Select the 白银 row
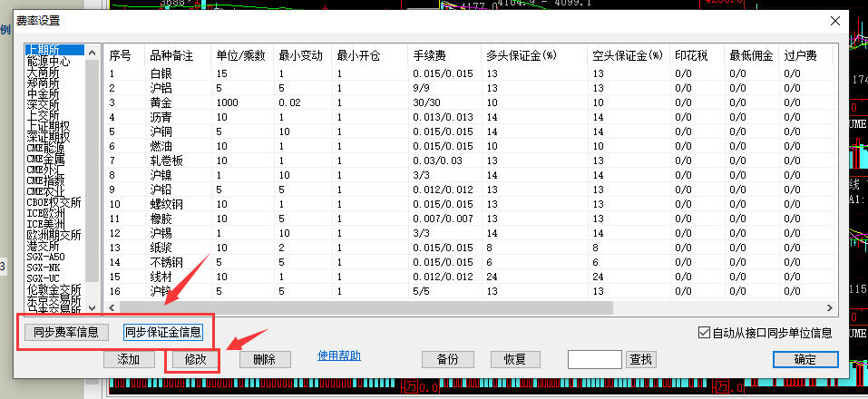The height and width of the screenshot is (399, 868). pyautogui.click(x=470, y=73)
